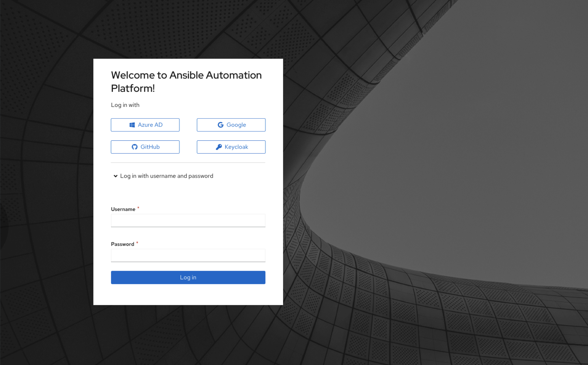Image resolution: width=588 pixels, height=365 pixels.
Task: Click the Keycloak key icon
Action: click(x=219, y=147)
